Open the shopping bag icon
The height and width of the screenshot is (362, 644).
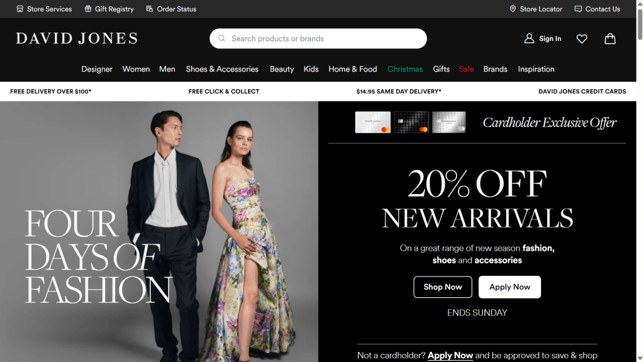[609, 39]
